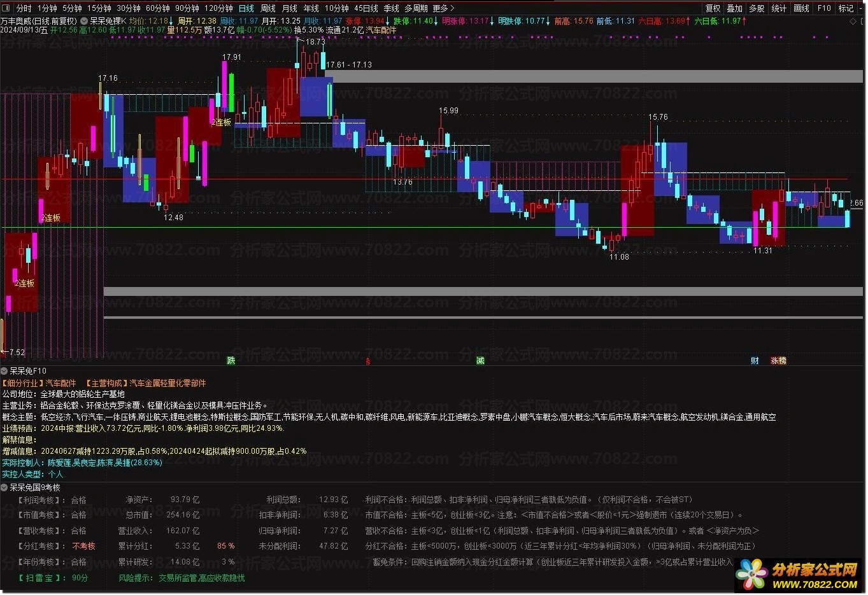868x595 pixels.
Task: Click the 【扫雷宝】 score label
Action: [41, 578]
